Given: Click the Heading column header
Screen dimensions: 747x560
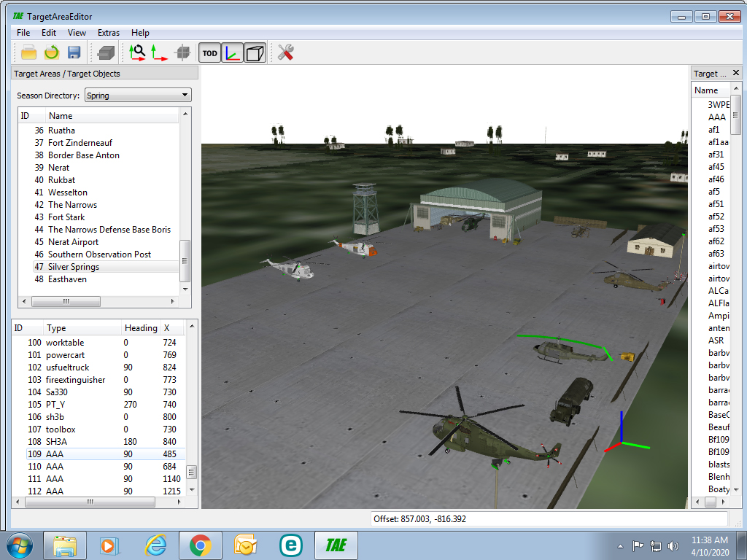Looking at the screenshot, I should (141, 328).
